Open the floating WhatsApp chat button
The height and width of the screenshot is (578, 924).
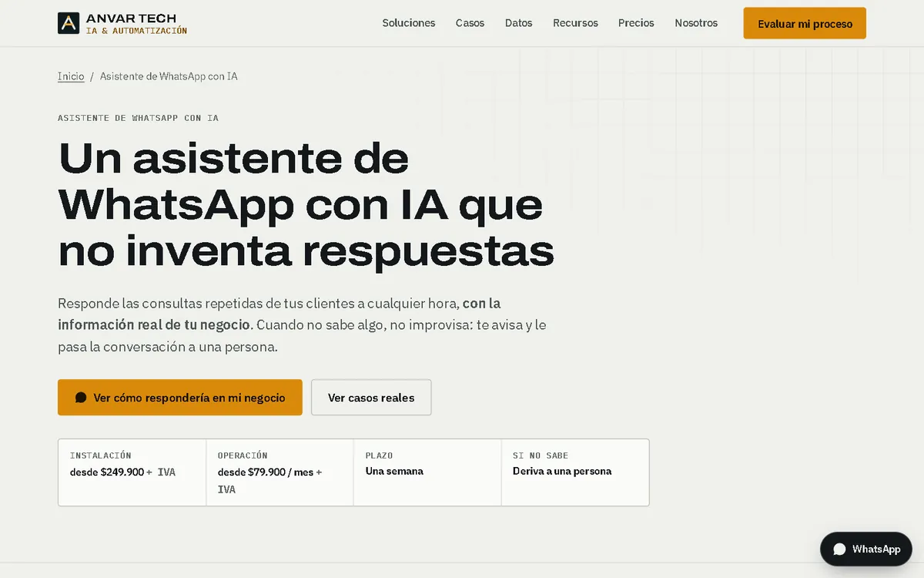pyautogui.click(x=866, y=549)
